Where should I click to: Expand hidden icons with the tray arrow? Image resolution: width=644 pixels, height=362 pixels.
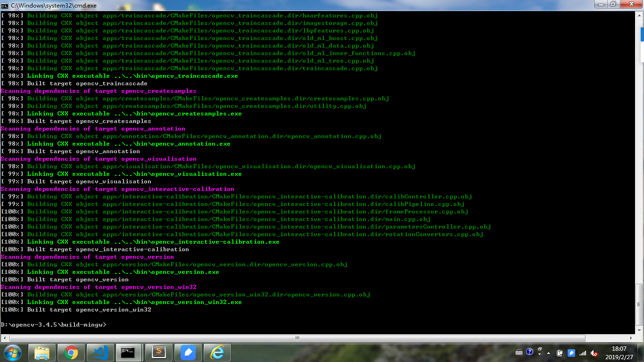pos(548,353)
